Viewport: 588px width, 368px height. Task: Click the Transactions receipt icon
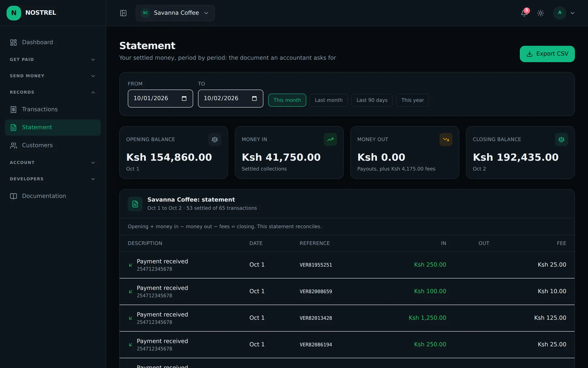point(13,110)
